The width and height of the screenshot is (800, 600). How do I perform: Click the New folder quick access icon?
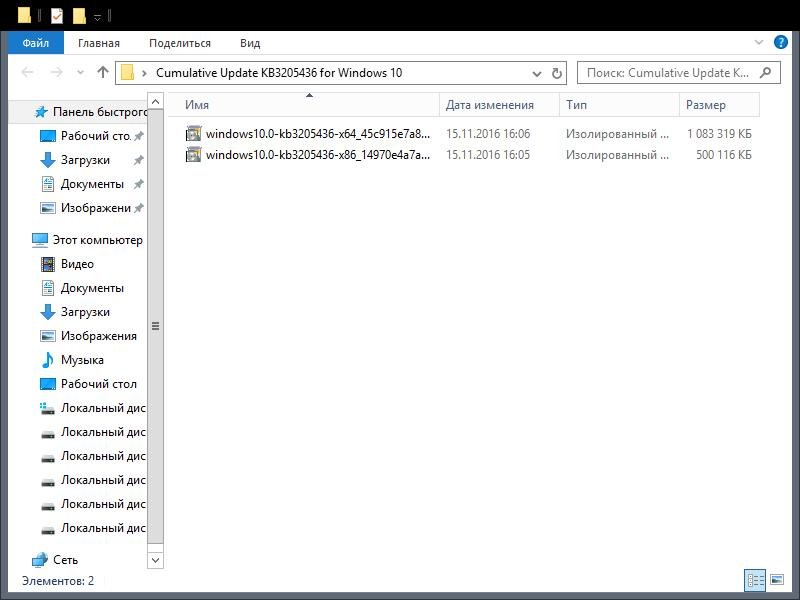[x=79, y=15]
